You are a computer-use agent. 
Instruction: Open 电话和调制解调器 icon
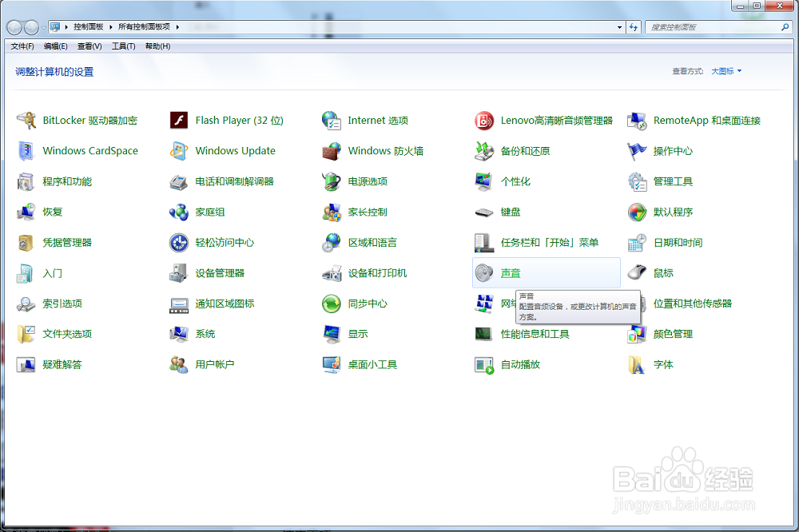[179, 182]
